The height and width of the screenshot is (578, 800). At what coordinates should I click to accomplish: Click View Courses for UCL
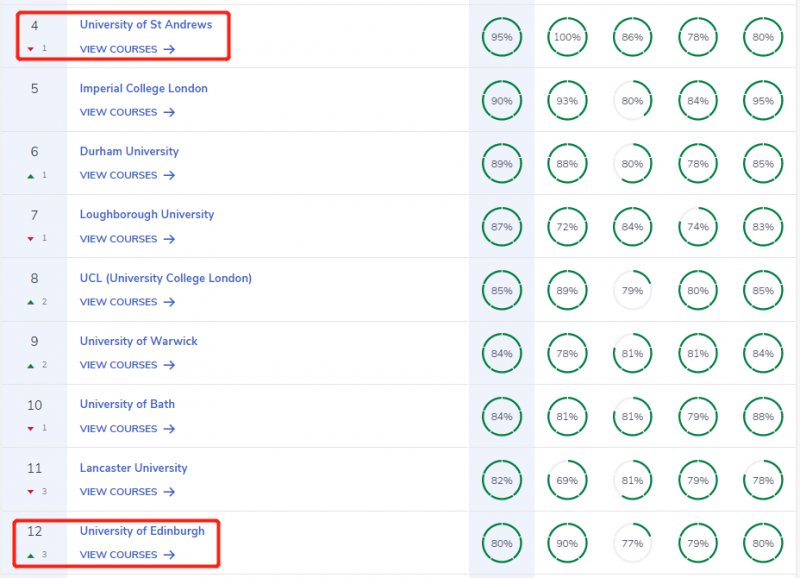tap(127, 302)
